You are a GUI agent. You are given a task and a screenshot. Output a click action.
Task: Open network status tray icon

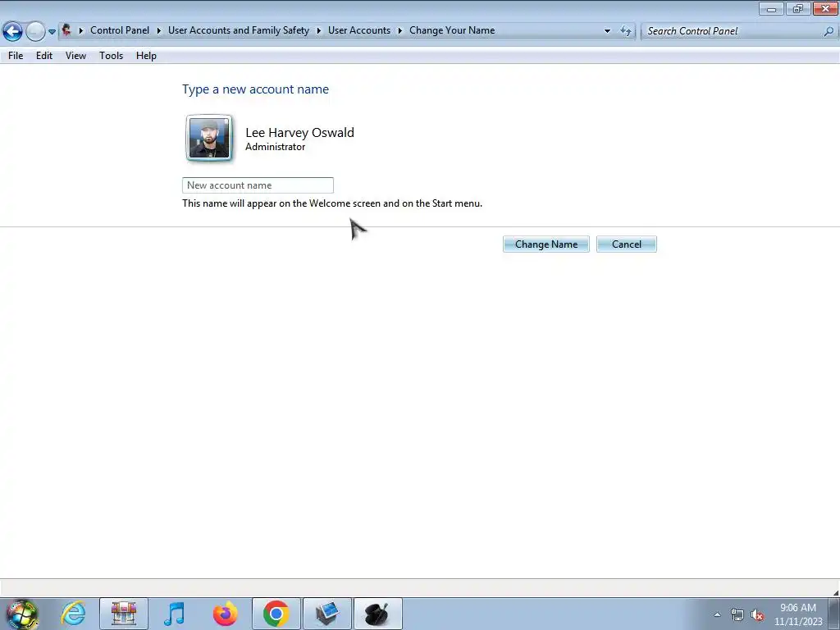click(737, 615)
